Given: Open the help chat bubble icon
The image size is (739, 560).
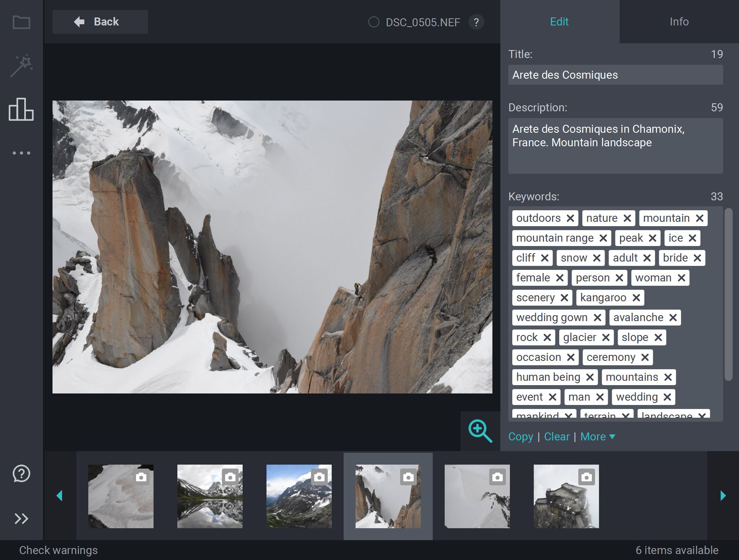Looking at the screenshot, I should (x=21, y=473).
